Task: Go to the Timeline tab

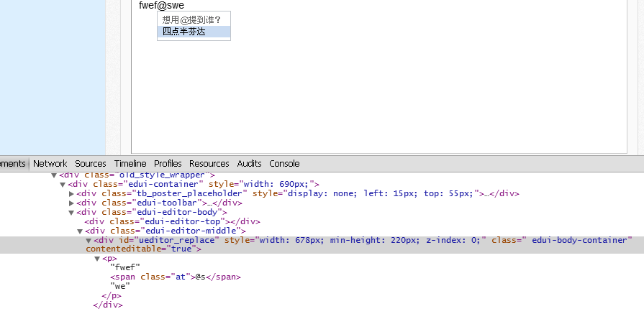Action: pos(130,163)
